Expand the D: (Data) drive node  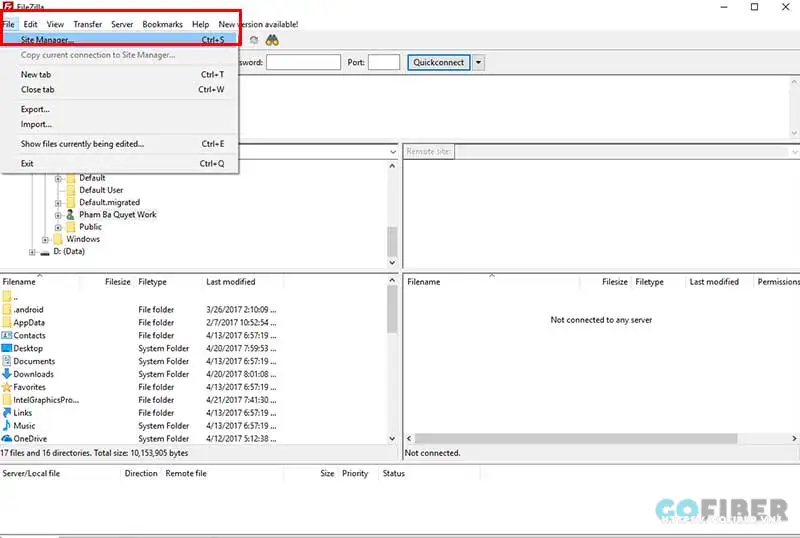point(33,252)
